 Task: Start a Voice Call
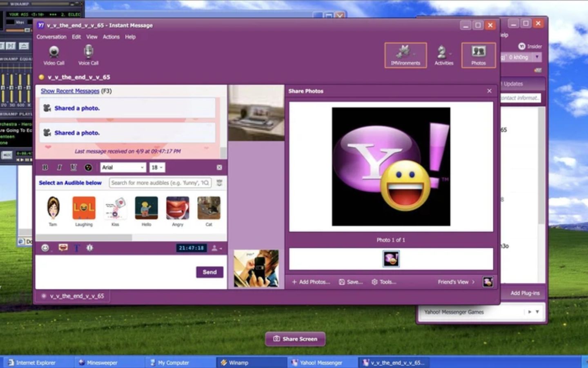88,54
